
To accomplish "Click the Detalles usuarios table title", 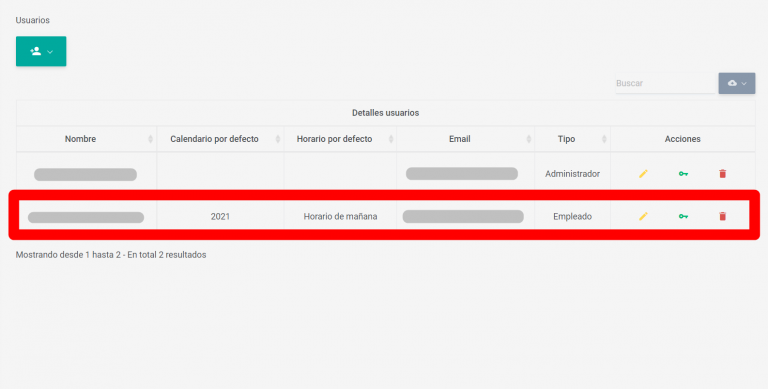I will click(x=385, y=113).
